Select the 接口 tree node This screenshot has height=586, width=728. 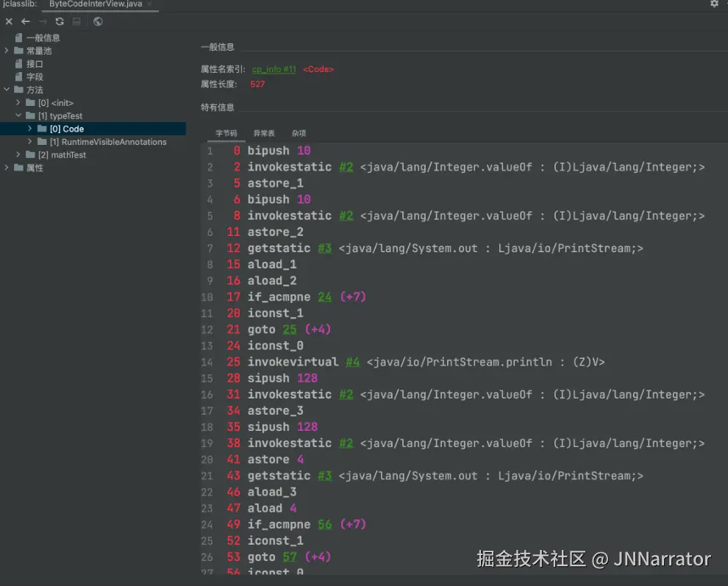click(35, 64)
